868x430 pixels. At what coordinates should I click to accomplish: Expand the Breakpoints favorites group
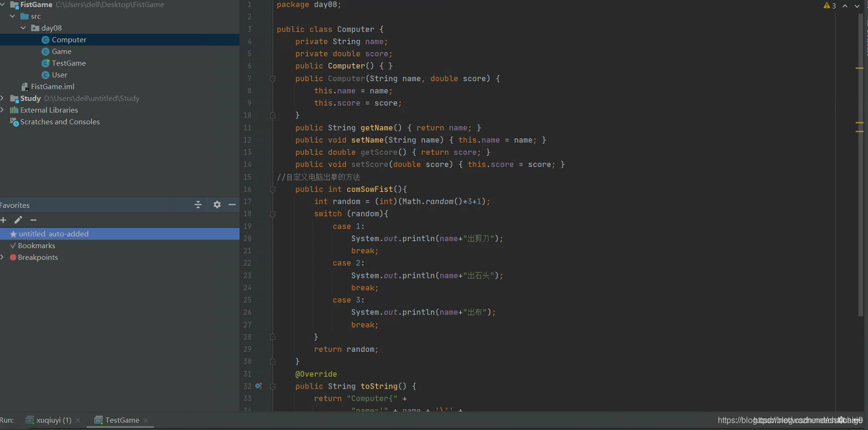pyautogui.click(x=3, y=257)
